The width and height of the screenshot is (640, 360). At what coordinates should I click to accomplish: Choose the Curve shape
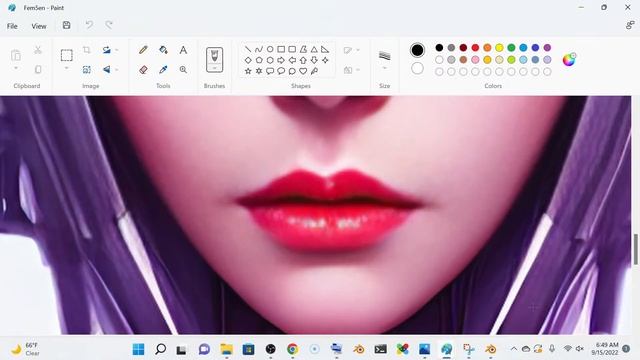(x=259, y=49)
